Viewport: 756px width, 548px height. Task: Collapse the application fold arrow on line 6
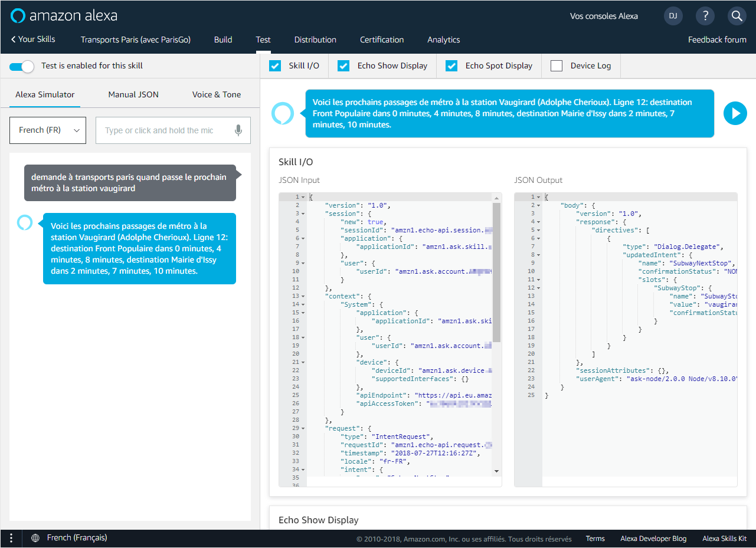[x=303, y=238]
